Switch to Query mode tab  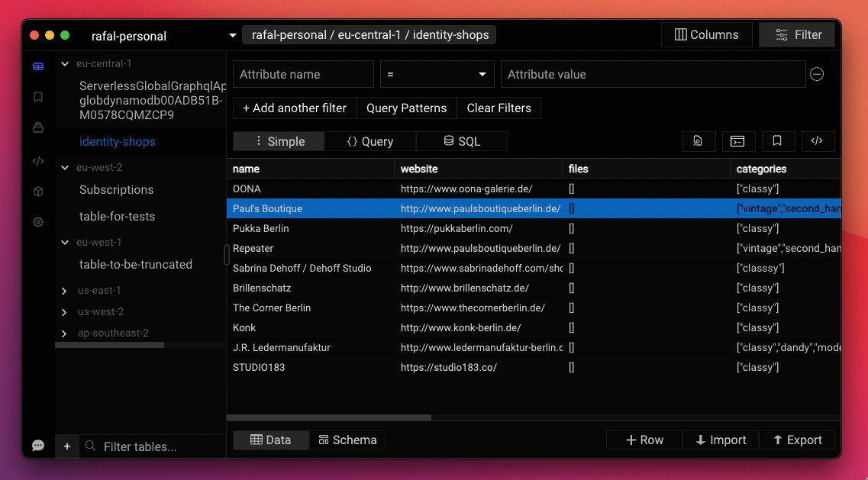click(369, 141)
